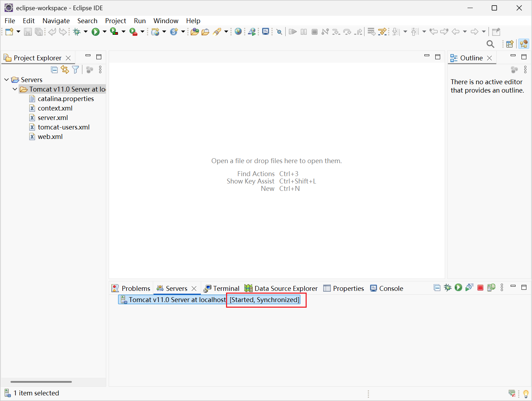The image size is (532, 401).
Task: Switch to the Data Source Explorer tab
Action: [281, 288]
